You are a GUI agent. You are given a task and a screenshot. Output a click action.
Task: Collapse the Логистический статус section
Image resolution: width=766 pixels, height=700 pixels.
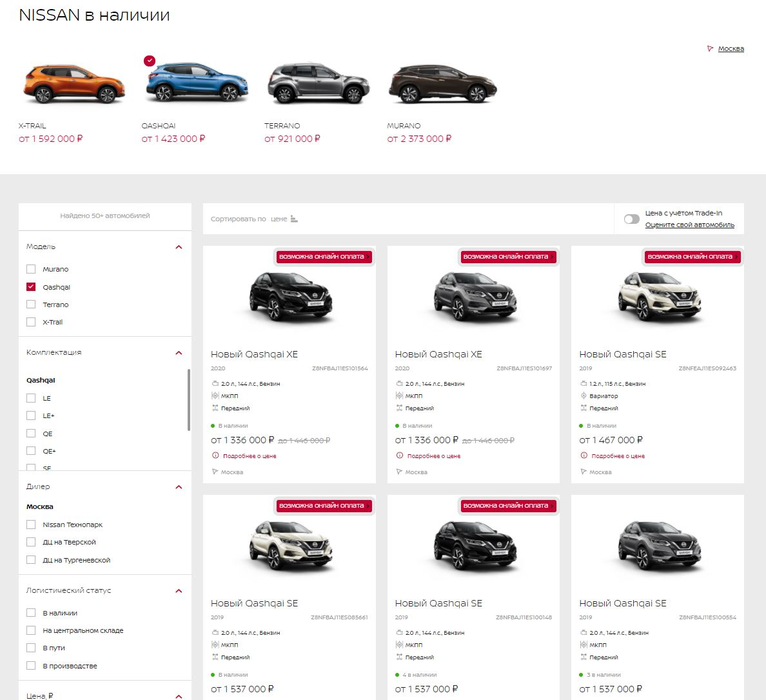pos(179,590)
